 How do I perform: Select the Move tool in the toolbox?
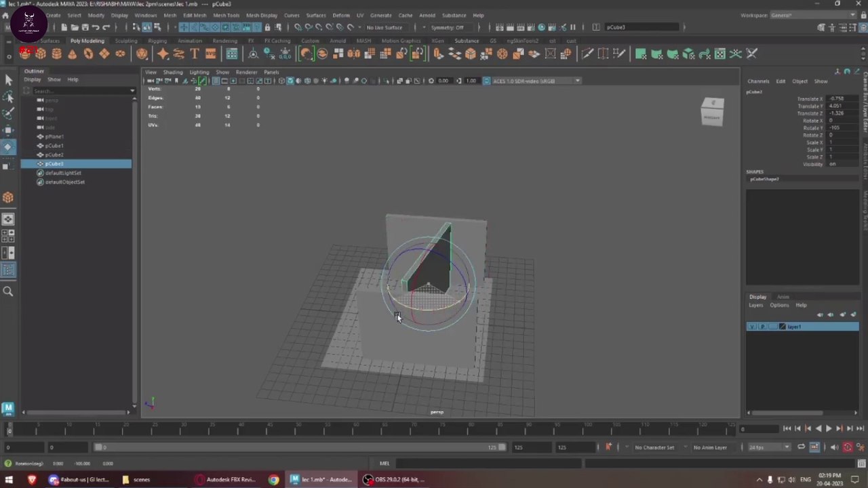(x=8, y=130)
